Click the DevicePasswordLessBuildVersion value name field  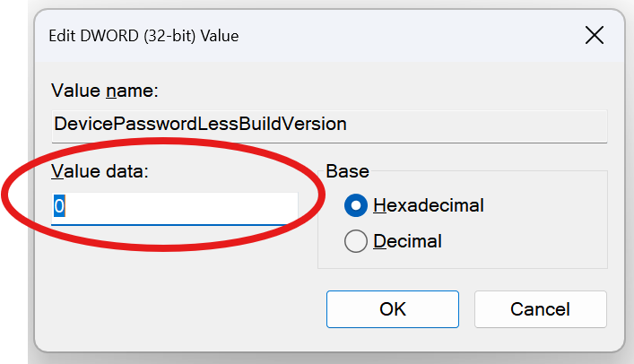tap(329, 126)
